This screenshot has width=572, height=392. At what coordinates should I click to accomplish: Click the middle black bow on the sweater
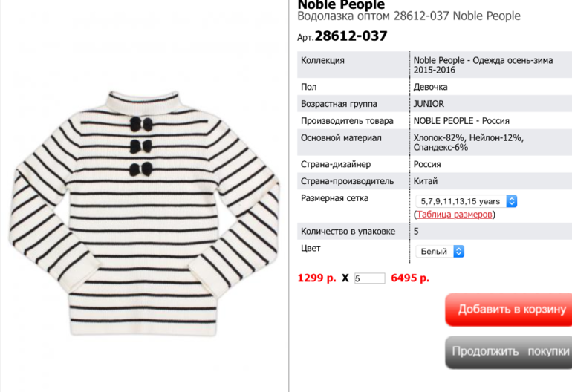point(141,146)
